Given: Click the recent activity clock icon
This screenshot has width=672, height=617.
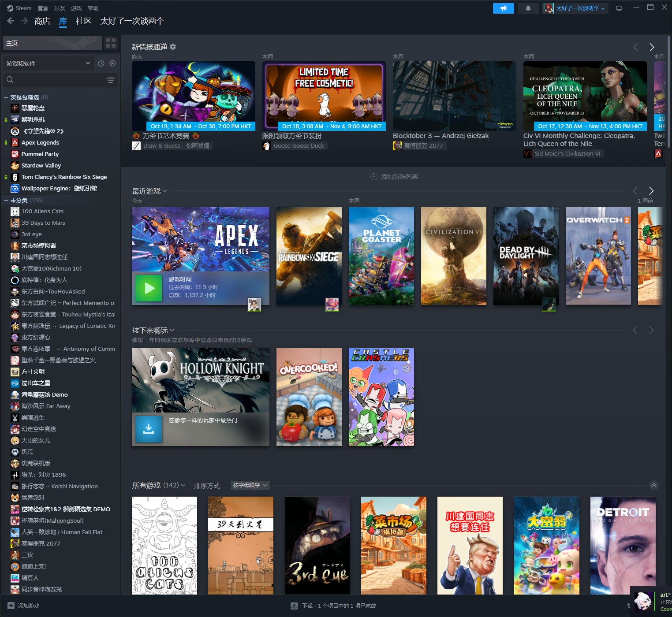Looking at the screenshot, I should tap(101, 63).
